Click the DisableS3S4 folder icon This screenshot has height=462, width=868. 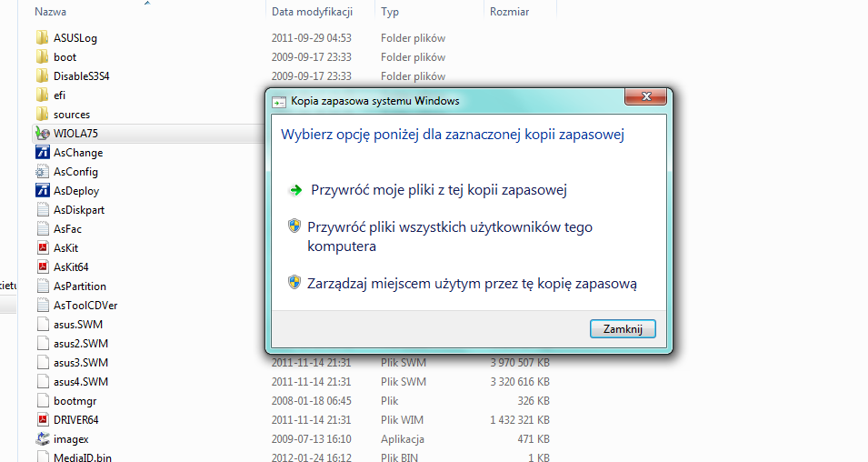pyautogui.click(x=42, y=75)
